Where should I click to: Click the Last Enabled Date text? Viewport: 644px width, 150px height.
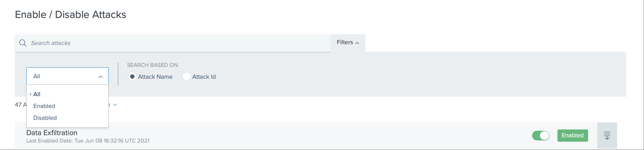tap(88, 141)
